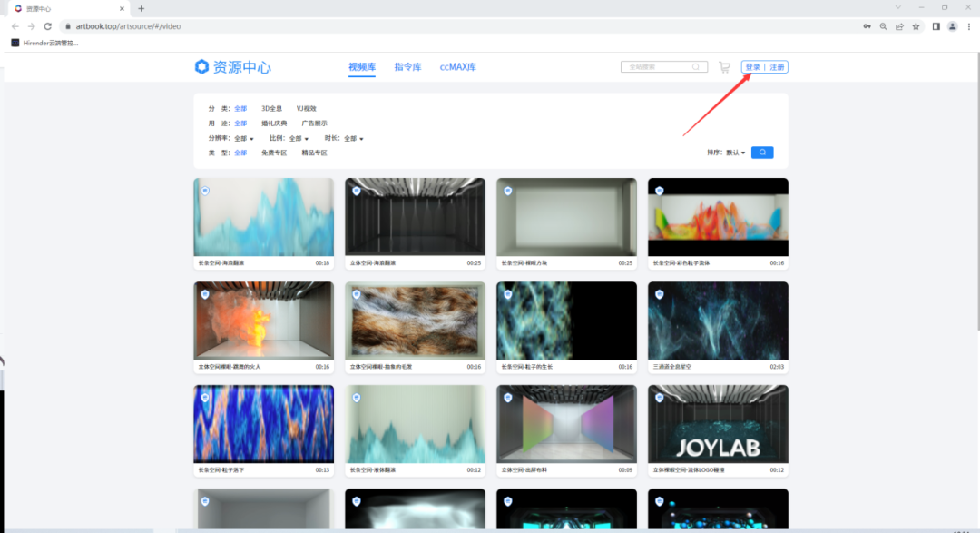The image size is (980, 533).
Task: Click the password key icon in address bar
Action: click(867, 26)
